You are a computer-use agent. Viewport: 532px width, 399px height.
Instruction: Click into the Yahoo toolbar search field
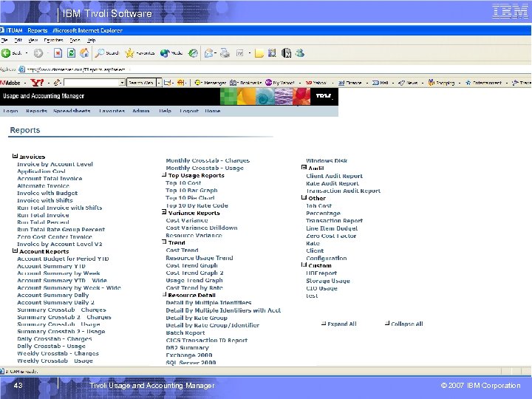92,83
